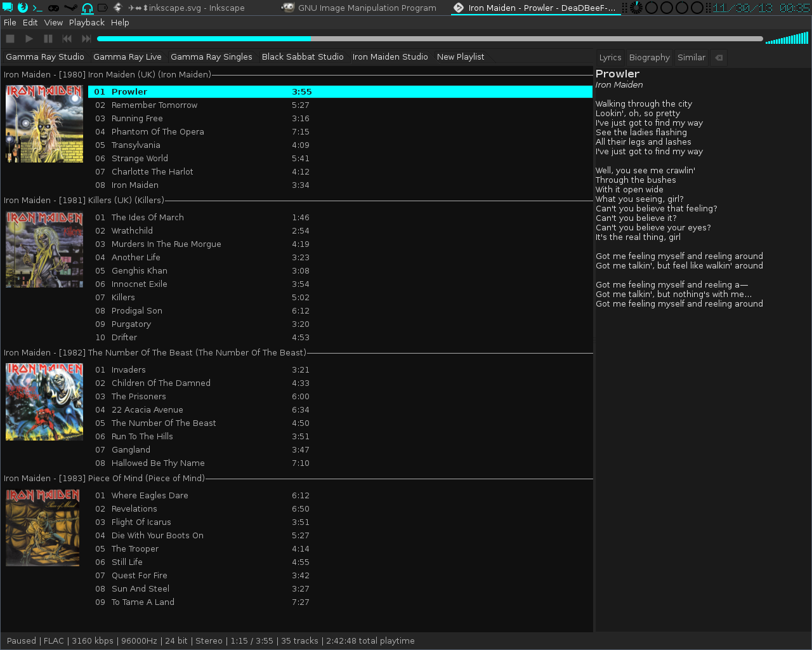Click The Number Of The Beast cover art
The image size is (812, 650).
[44, 402]
